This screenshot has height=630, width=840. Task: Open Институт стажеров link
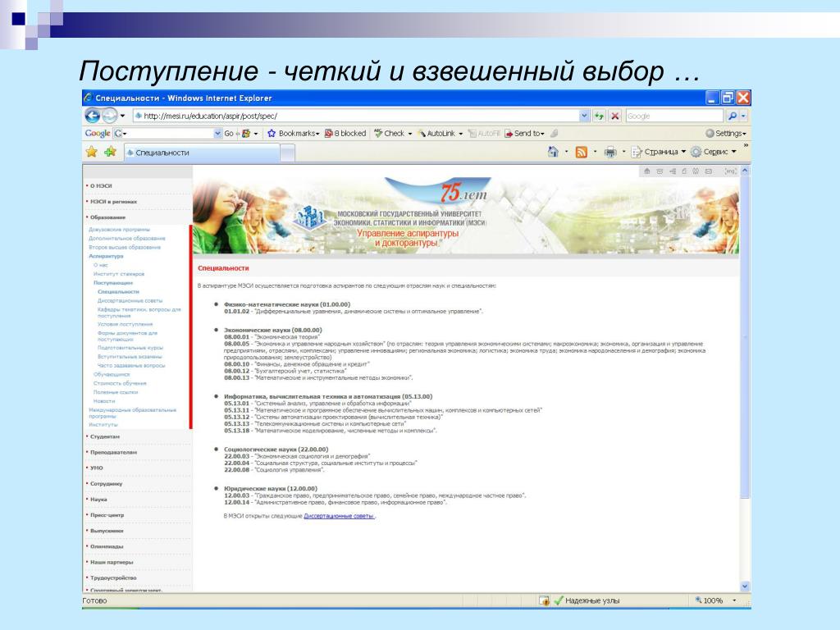point(119,274)
